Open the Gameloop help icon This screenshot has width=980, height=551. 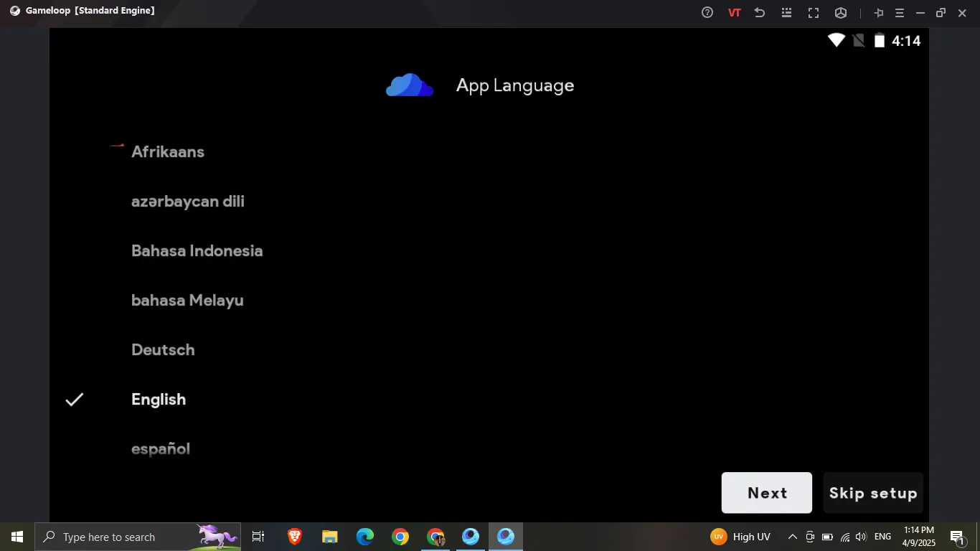[707, 12]
